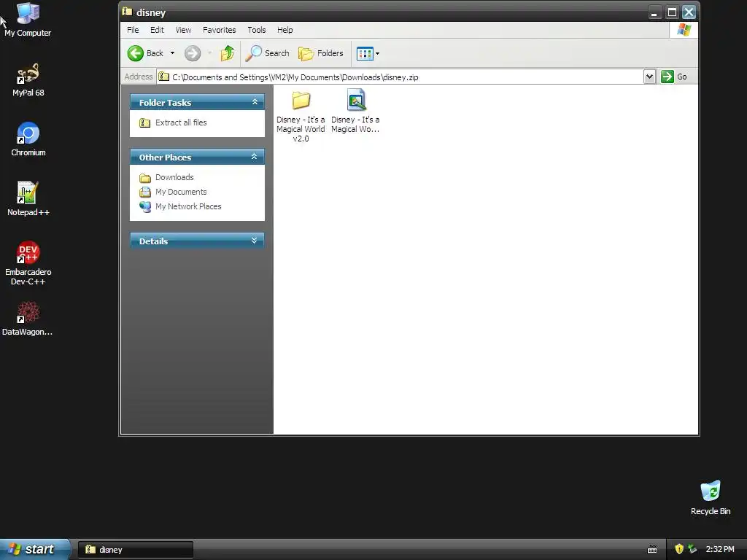The image size is (747, 560).
Task: Click the greyed Forward arrow button
Action: coord(193,53)
